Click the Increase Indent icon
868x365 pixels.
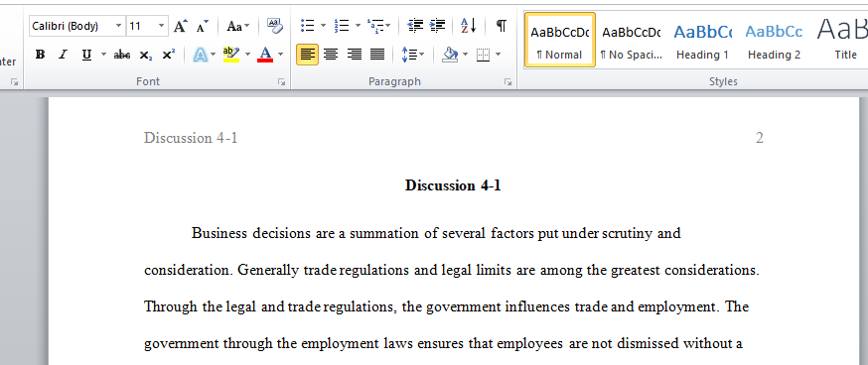(437, 26)
